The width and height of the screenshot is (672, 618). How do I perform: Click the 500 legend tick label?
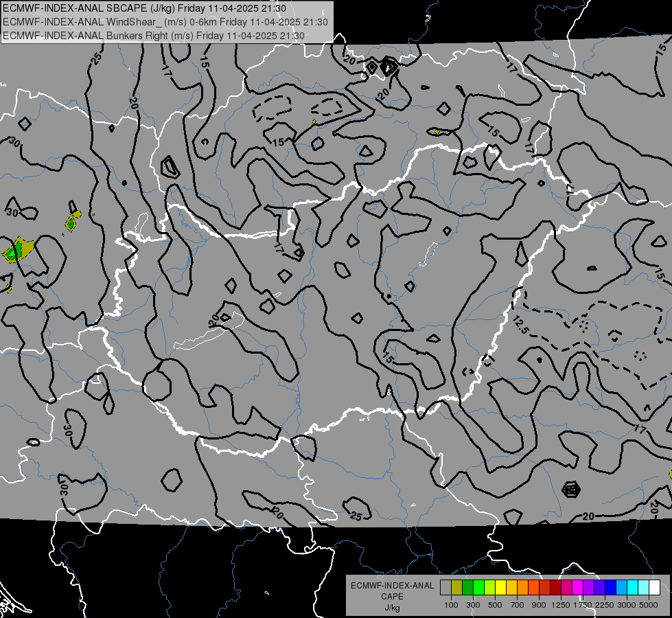pyautogui.click(x=495, y=605)
